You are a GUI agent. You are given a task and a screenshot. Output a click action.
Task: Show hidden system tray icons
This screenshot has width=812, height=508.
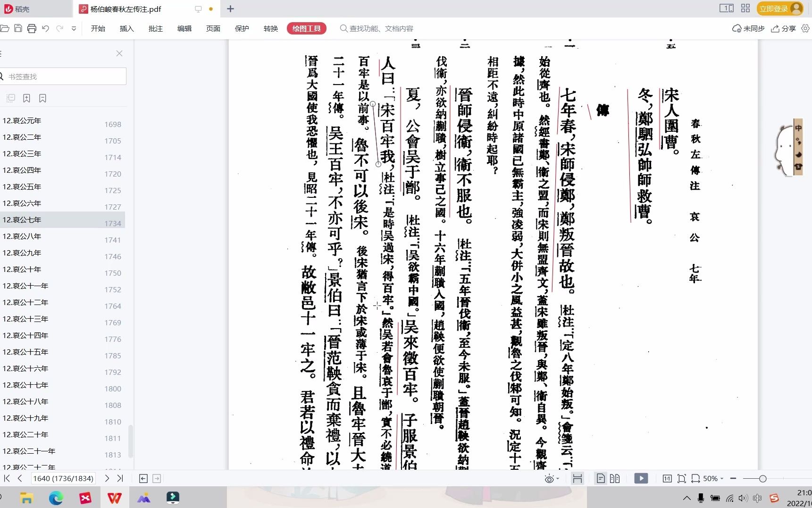point(687,498)
